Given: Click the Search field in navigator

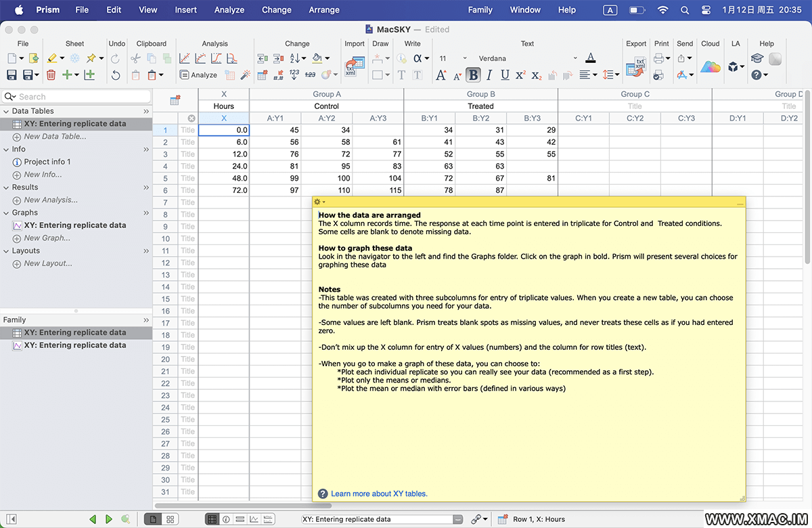Looking at the screenshot, I should pos(76,97).
